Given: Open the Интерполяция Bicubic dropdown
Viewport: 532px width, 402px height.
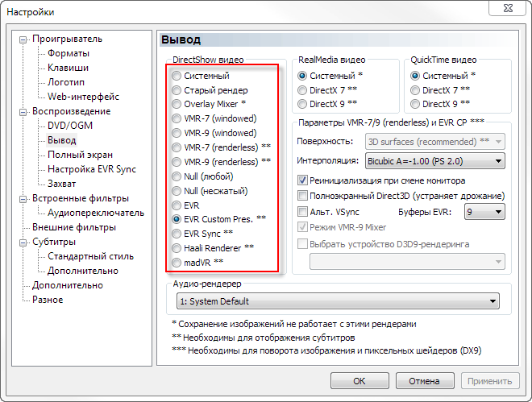Looking at the screenshot, I should tap(434, 161).
